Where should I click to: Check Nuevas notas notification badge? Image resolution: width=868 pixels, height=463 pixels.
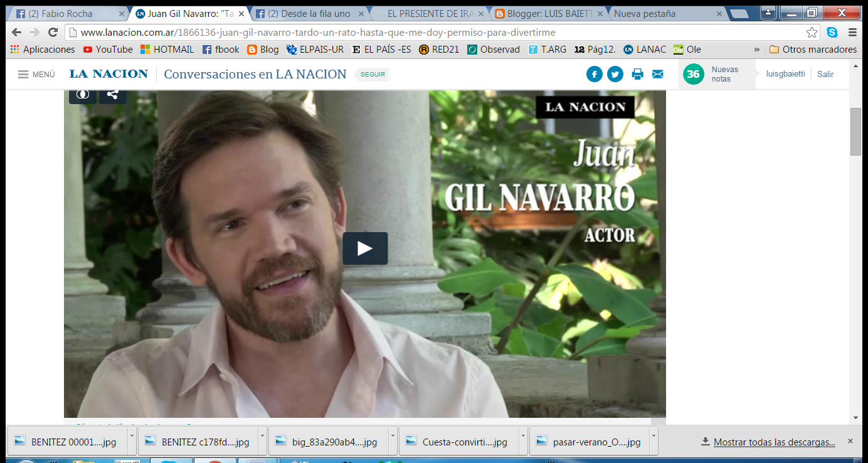pos(693,73)
